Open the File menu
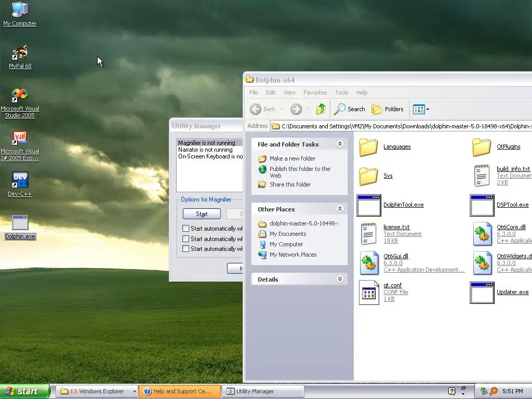 (x=254, y=92)
